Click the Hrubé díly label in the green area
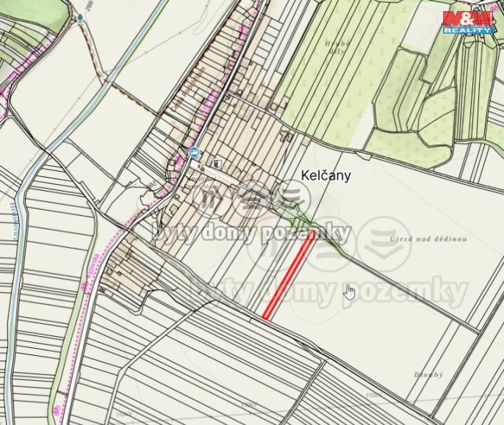The image size is (504, 425). point(336,48)
